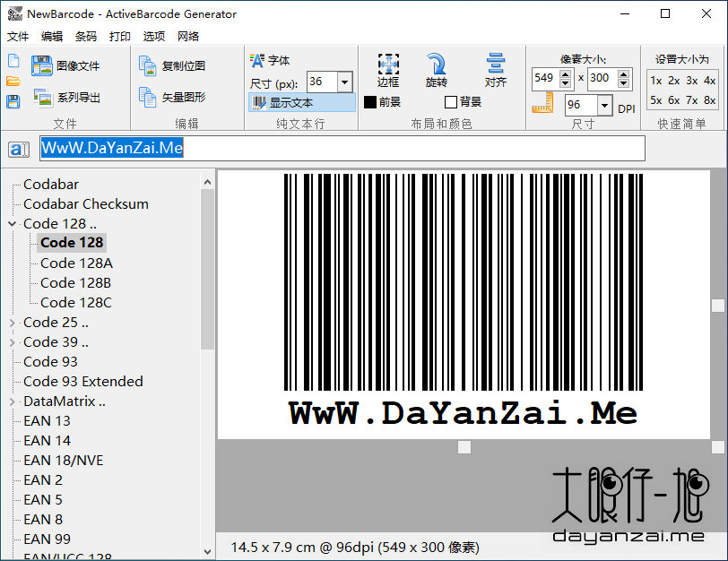Select Code 128B barcode type

coord(75,283)
